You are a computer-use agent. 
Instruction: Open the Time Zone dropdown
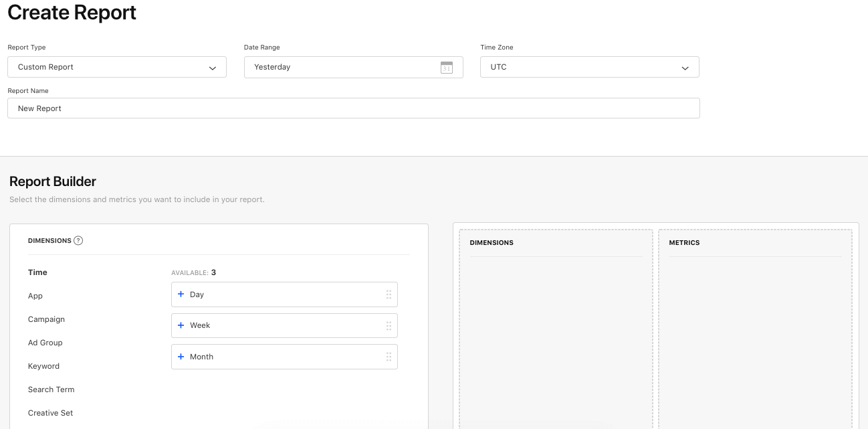click(684, 67)
